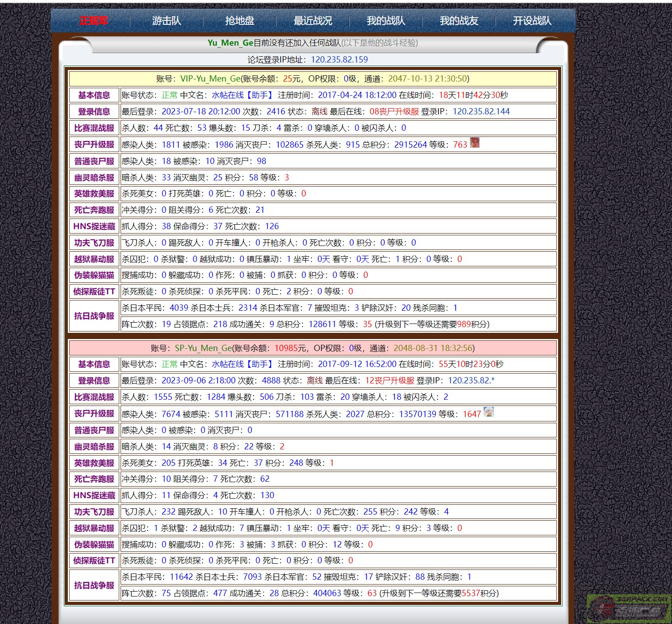Open 我的战友 tab
Image resolution: width=672 pixels, height=624 pixels.
[459, 21]
